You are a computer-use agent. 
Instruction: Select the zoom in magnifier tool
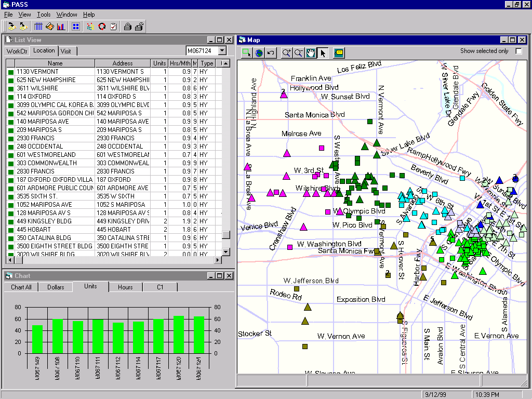click(x=287, y=53)
